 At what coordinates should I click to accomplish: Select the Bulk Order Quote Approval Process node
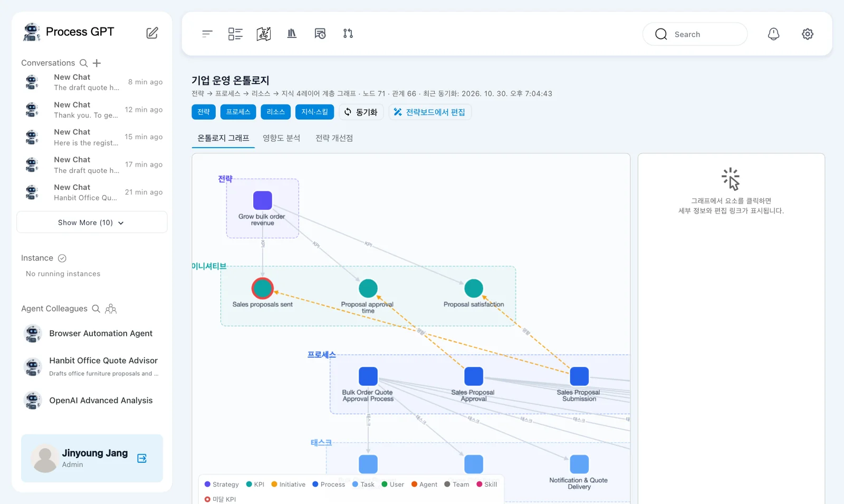368,376
